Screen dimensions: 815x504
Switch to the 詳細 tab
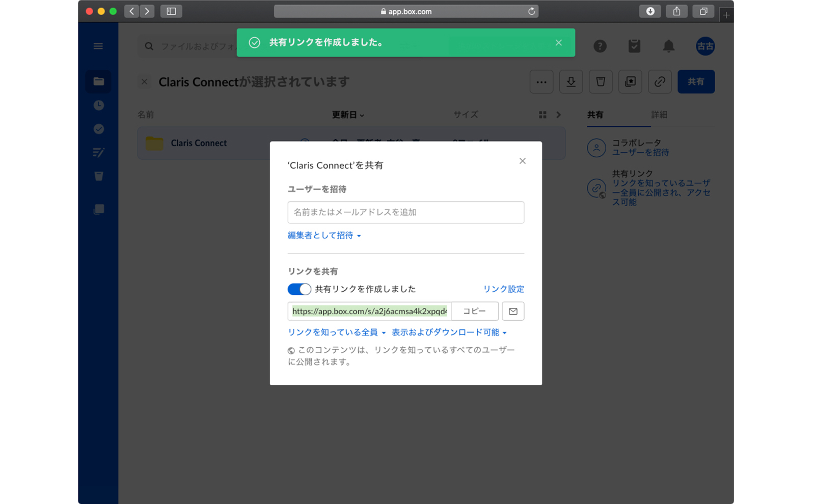(x=660, y=115)
